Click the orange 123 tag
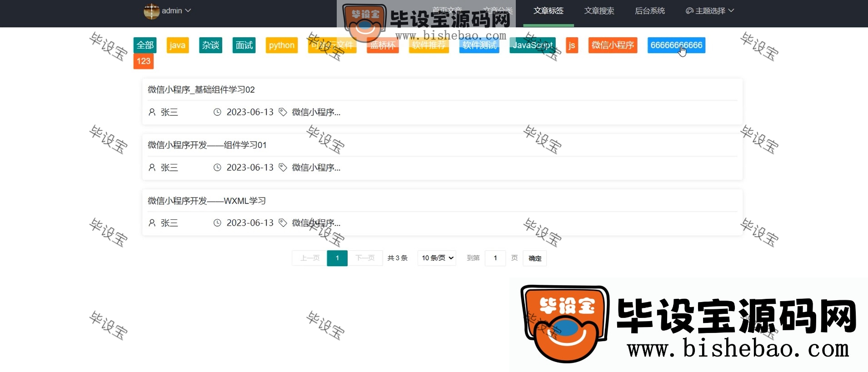The height and width of the screenshot is (372, 868). point(144,61)
